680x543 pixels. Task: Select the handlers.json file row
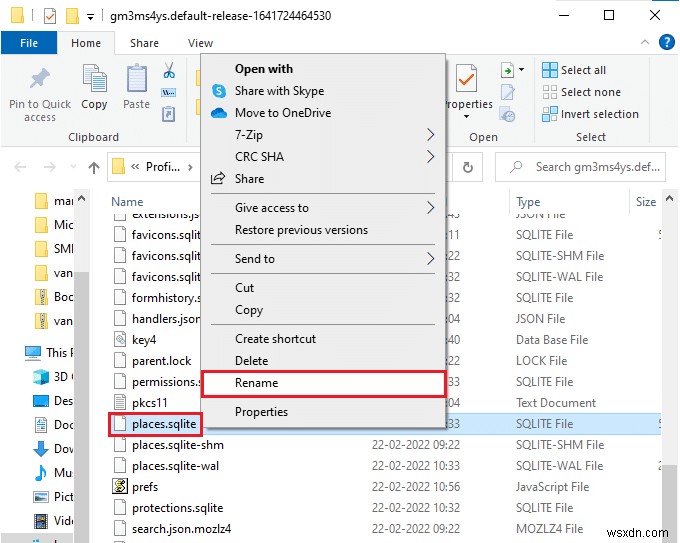coord(166,319)
